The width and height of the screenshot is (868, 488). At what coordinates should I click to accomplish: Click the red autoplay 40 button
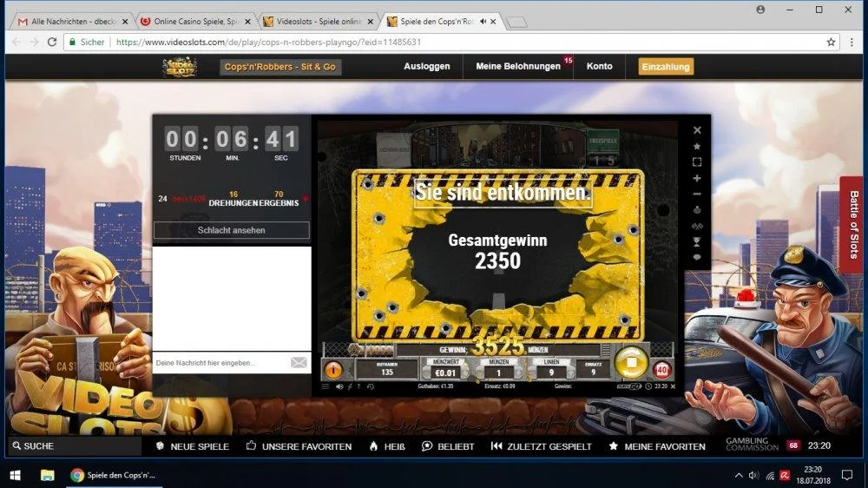click(x=662, y=369)
